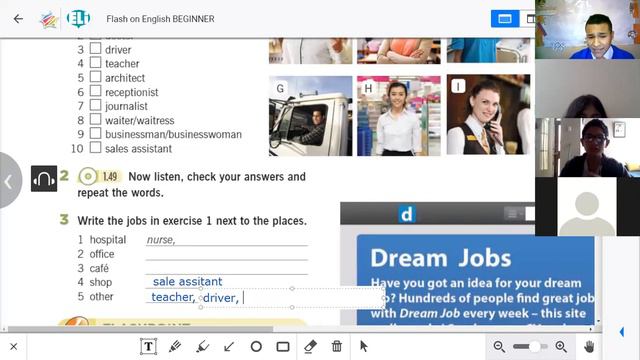This screenshot has height=360, width=640.
Task: Click the top presenter's video tile
Action: (587, 30)
